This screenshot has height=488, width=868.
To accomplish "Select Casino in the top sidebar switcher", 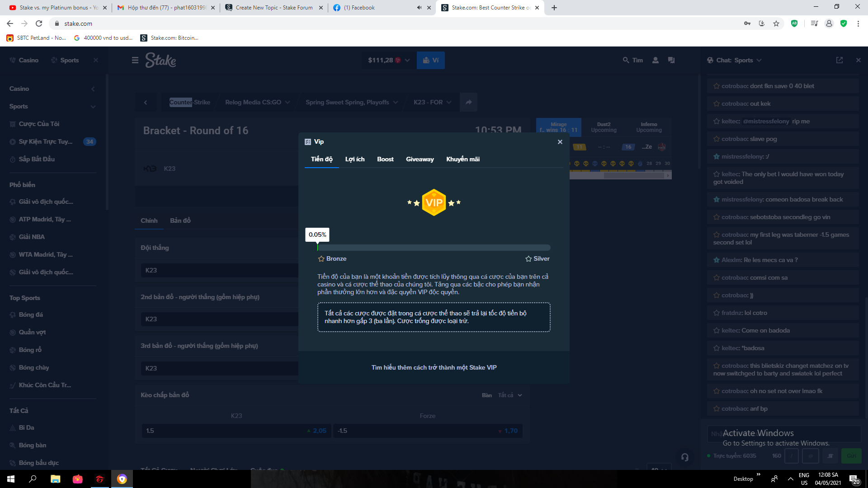I will tap(24, 60).
